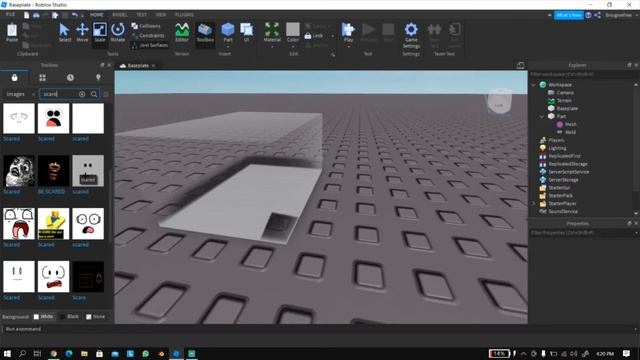
Task: Open the FILE menu
Action: pos(11,15)
